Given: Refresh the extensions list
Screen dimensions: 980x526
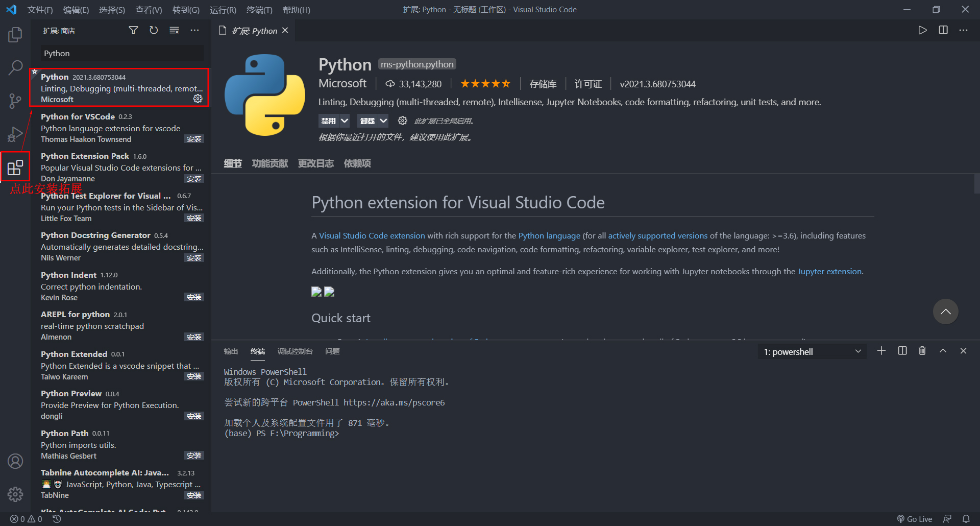Looking at the screenshot, I should 154,31.
